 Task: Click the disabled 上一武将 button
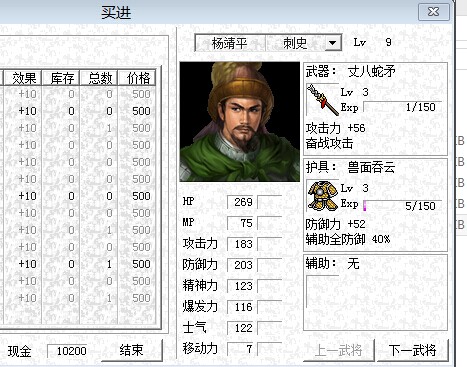[339, 350]
